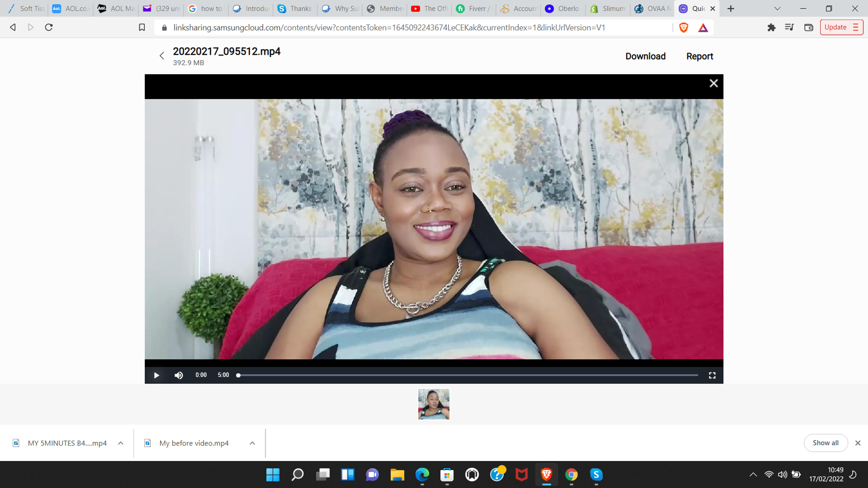
Task: Open the Brave Rewards triangle icon
Action: [x=703, y=28]
